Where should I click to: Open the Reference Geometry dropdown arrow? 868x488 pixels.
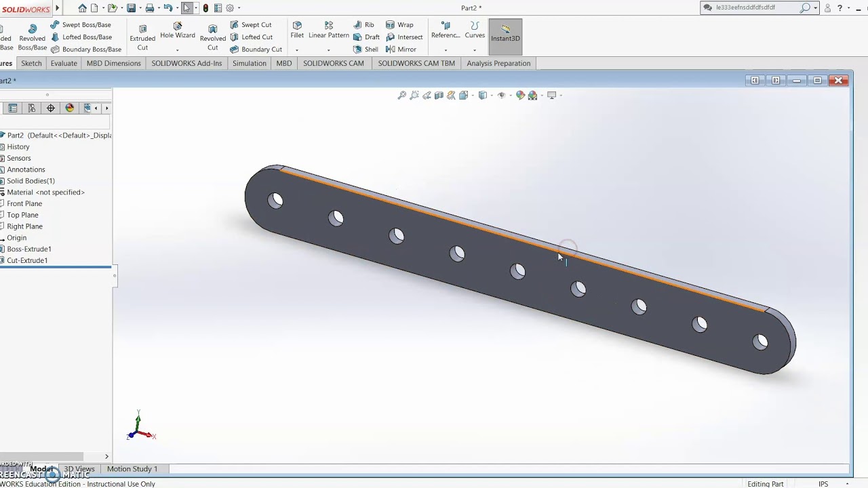(446, 50)
